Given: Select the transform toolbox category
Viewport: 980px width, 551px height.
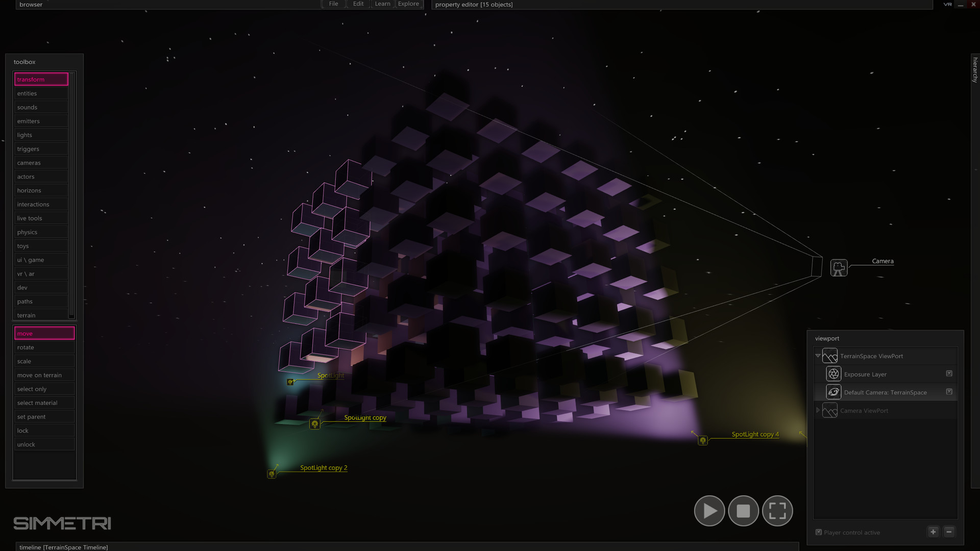Looking at the screenshot, I should point(41,79).
